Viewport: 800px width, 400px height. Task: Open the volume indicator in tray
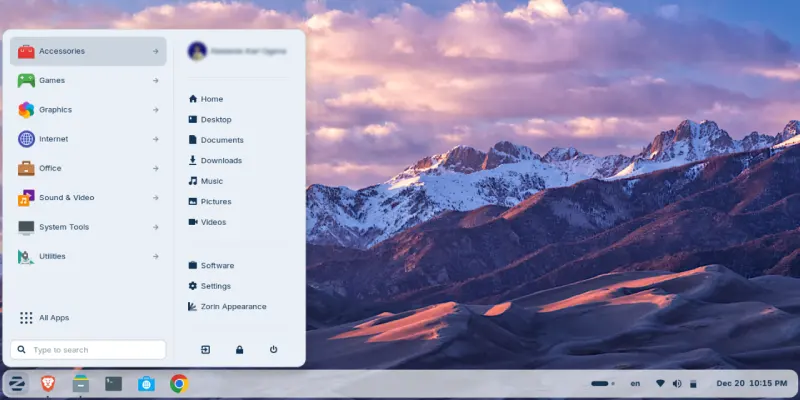[677, 383]
